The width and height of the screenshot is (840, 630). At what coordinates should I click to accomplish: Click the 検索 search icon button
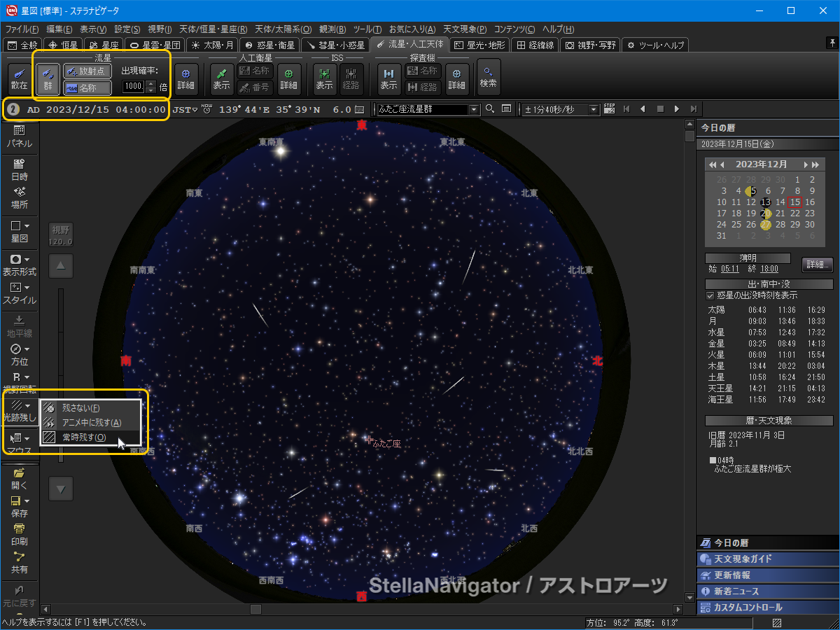pos(489,78)
